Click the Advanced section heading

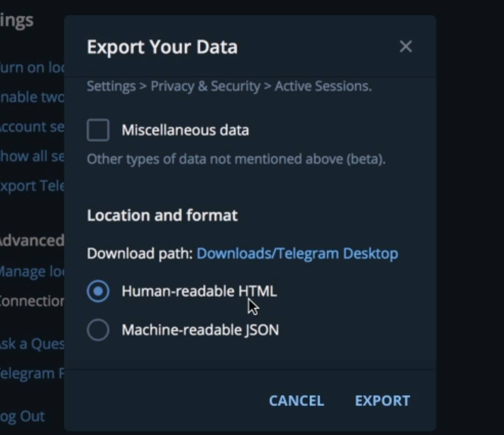coord(32,240)
